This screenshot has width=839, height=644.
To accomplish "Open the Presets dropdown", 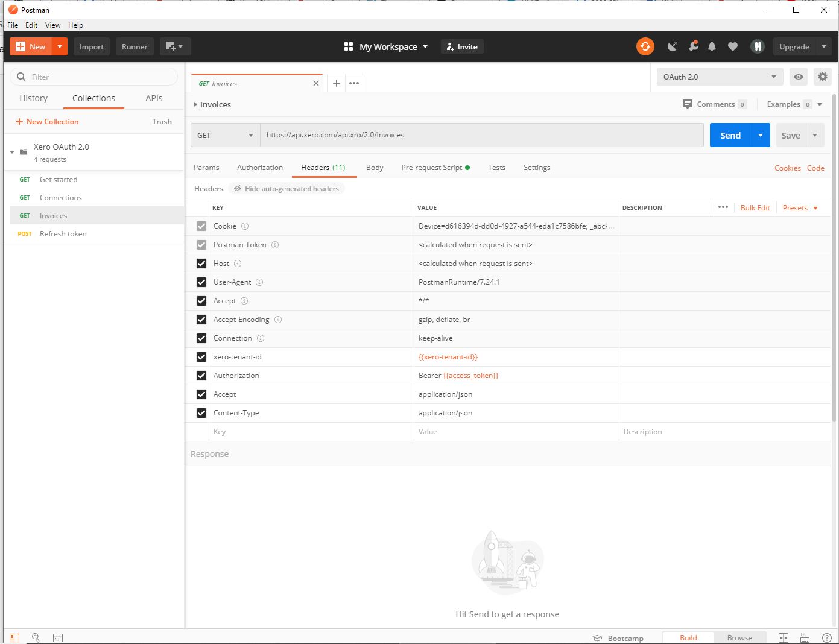I will 800,207.
